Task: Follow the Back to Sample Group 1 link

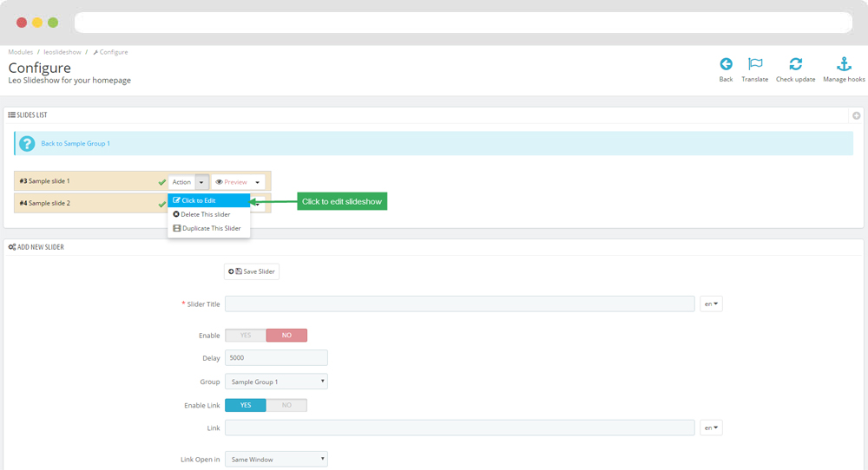Action: 76,144
